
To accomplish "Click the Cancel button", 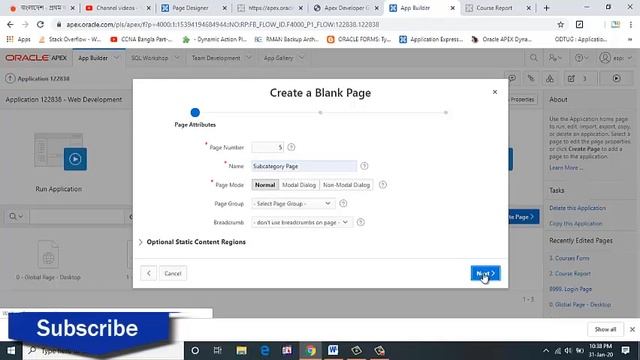I will coord(173,273).
